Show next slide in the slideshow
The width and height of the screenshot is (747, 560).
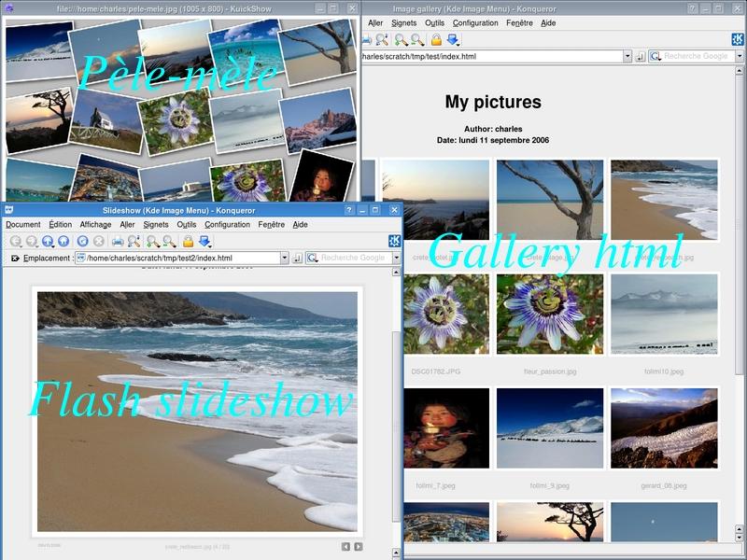359,547
